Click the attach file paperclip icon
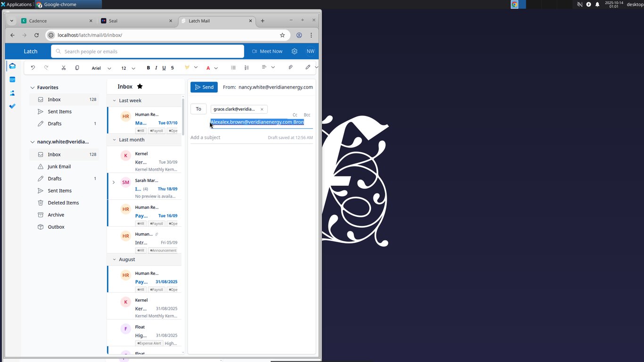Image resolution: width=644 pixels, height=362 pixels. 290,67
